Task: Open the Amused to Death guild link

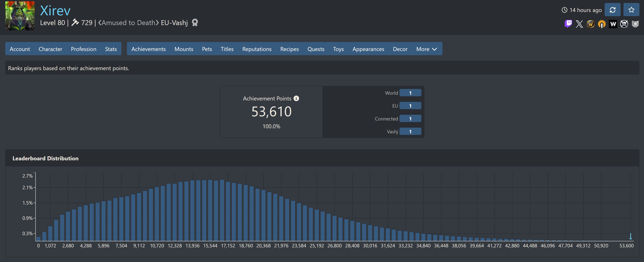Action: click(128, 23)
